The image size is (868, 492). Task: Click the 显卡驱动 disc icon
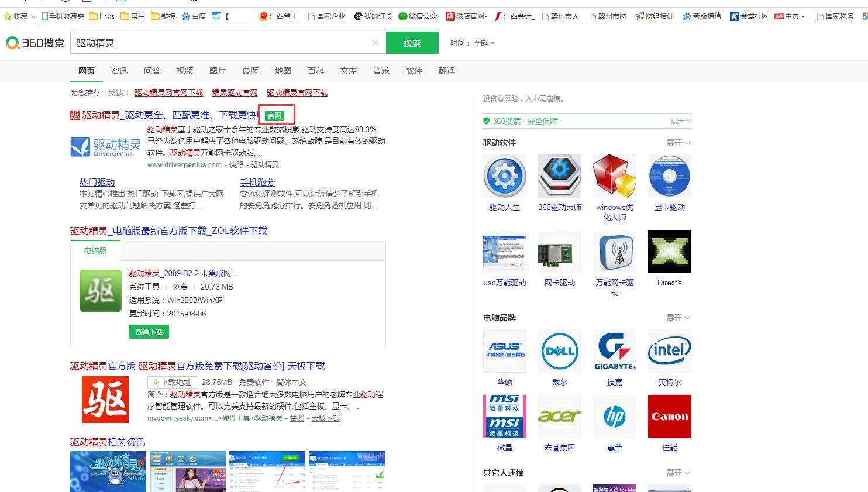point(669,176)
